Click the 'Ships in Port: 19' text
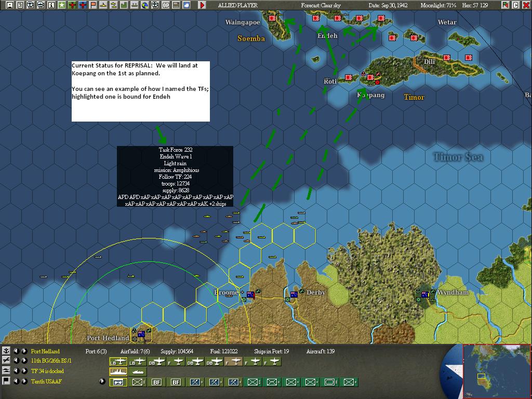The image size is (532, 399). 271,351
